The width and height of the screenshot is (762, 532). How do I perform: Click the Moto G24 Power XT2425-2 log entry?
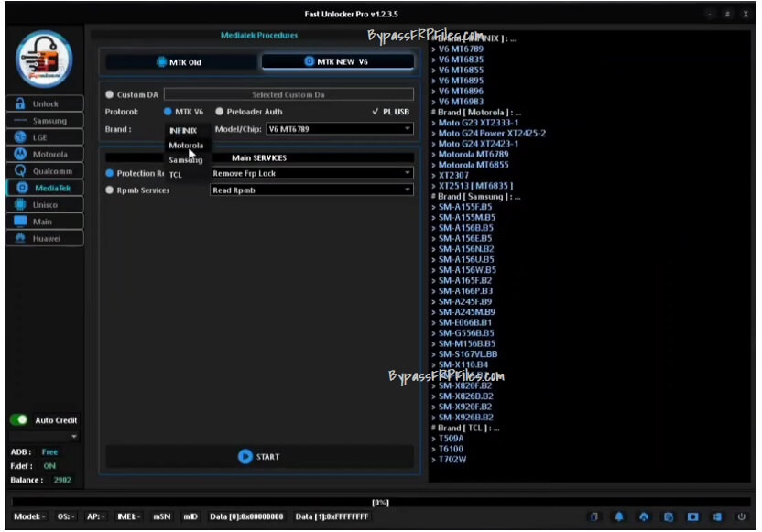pyautogui.click(x=492, y=133)
